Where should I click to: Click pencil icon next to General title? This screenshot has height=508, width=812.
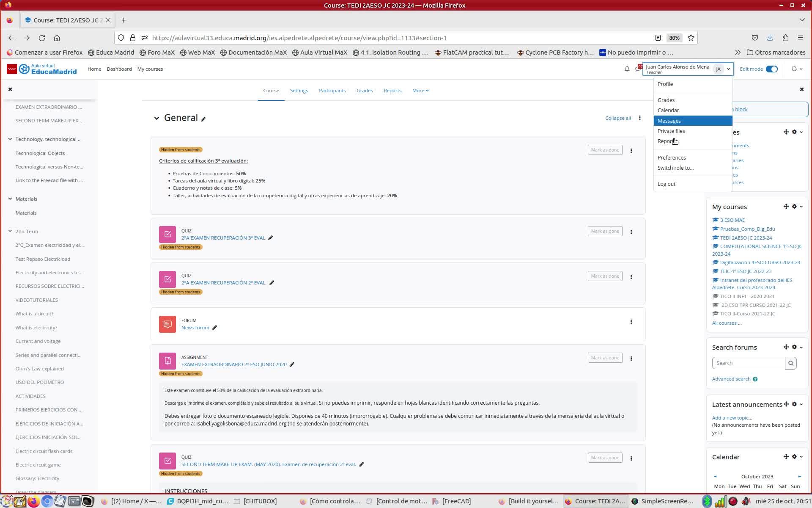(x=203, y=119)
